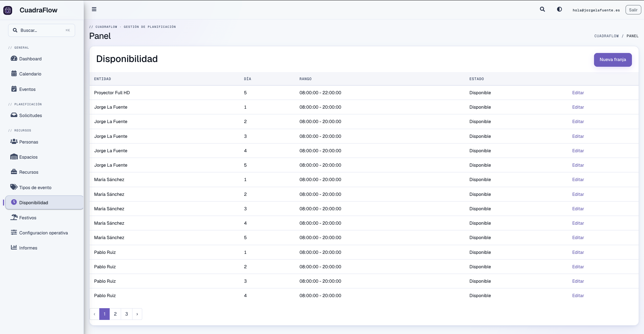Click range 08:00:00 - 22:00:00 cell

tap(320, 93)
